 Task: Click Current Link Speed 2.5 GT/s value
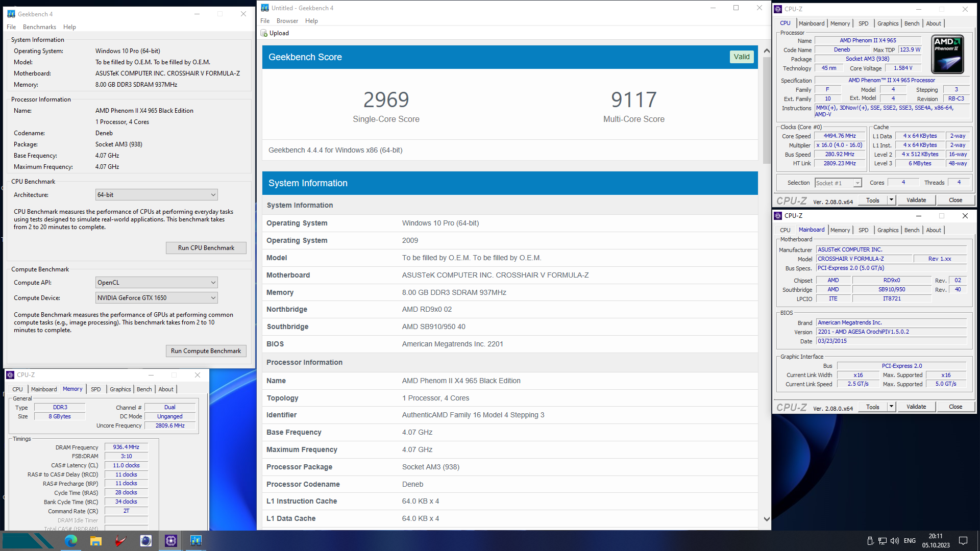tap(858, 384)
